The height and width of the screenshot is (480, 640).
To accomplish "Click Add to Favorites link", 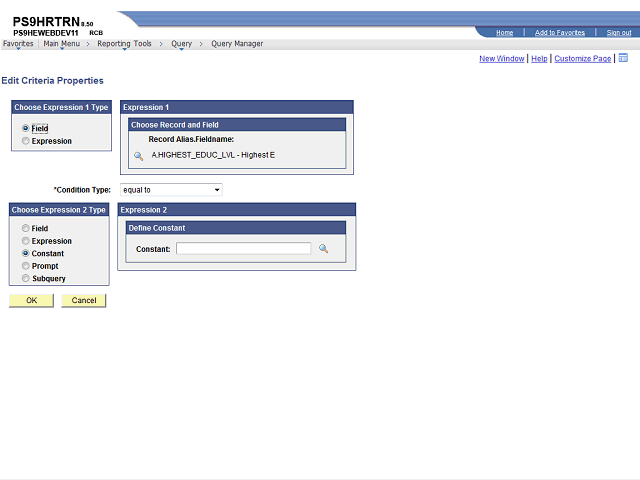I will coord(560,33).
